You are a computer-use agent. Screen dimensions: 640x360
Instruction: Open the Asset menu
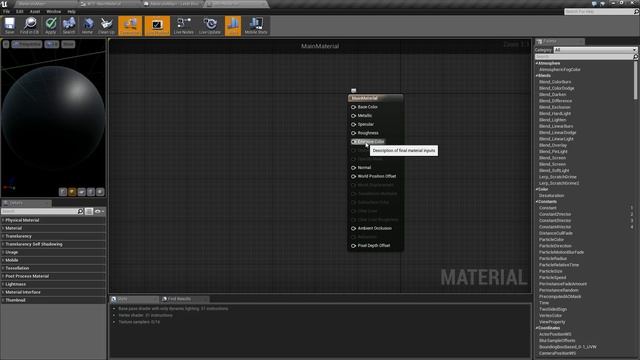(x=35, y=11)
